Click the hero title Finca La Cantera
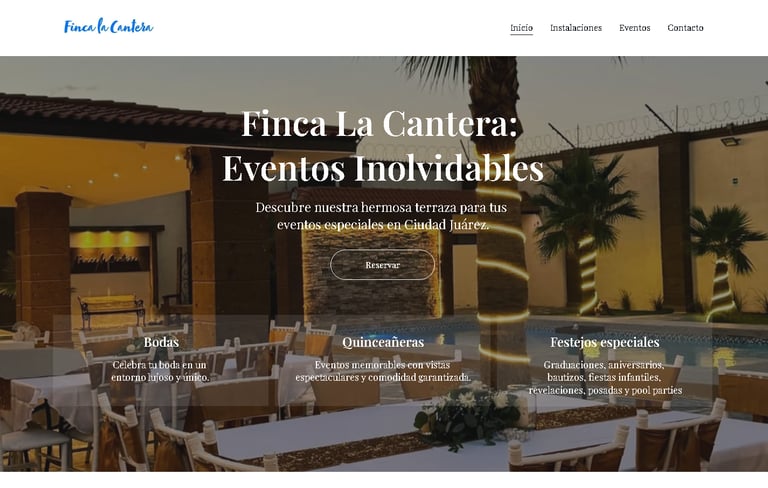768x488 pixels. (x=380, y=123)
